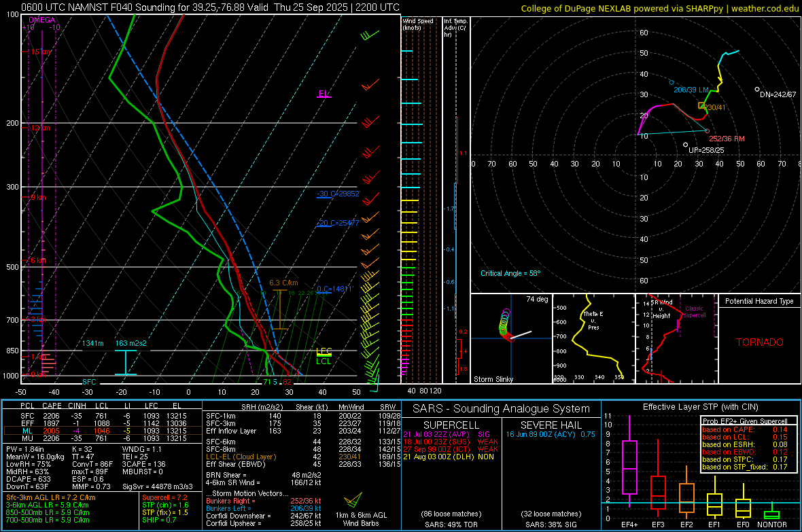
Task: Select the EFF parcel row in table
Action: tap(103, 423)
